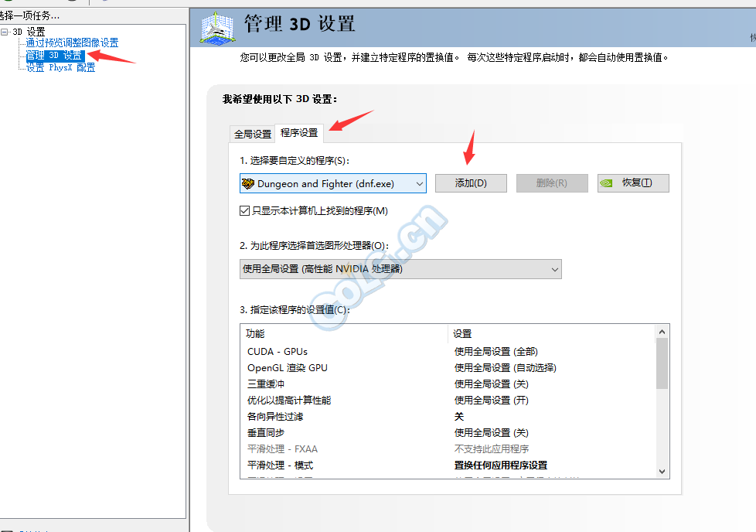Click the Dungeon and Fighter program icon
Image resolution: width=756 pixels, height=532 pixels.
248,183
